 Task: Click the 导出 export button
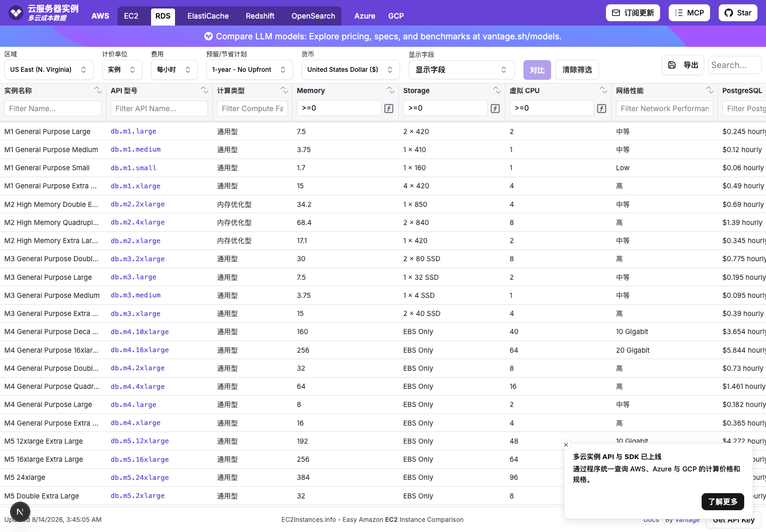[x=683, y=65]
